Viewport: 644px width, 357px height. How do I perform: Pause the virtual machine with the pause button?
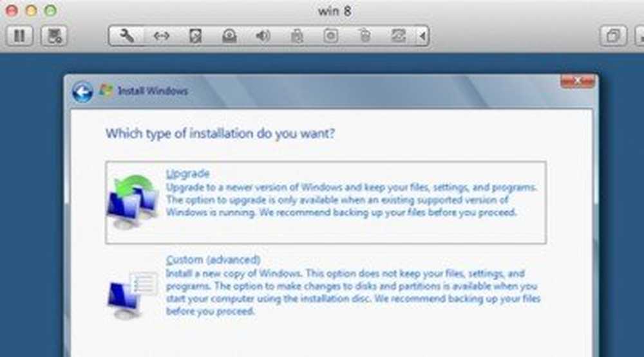(19, 36)
